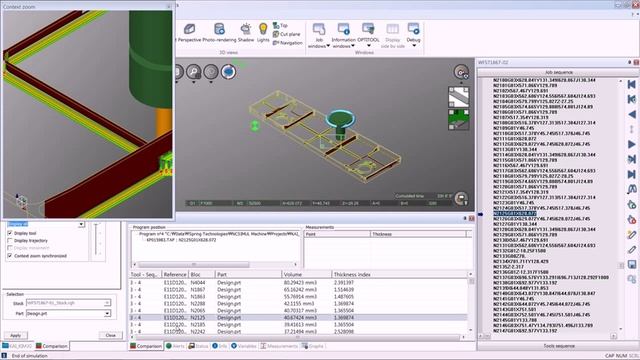Go to next stop in the sequence

(x=631, y=159)
